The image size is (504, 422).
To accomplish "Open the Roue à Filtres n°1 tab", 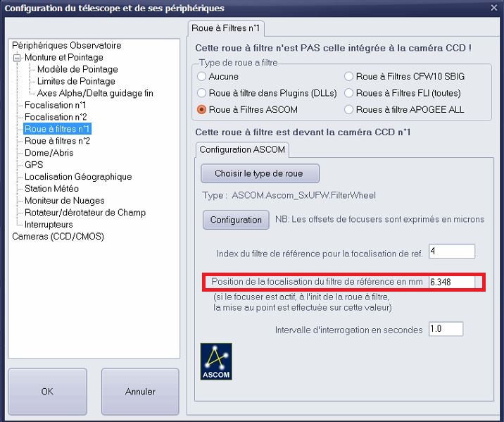I will 226,28.
